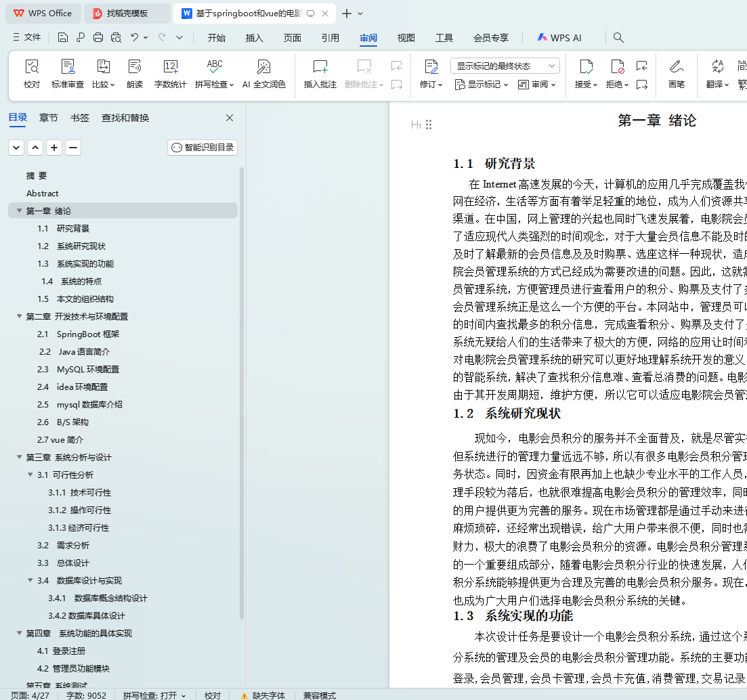Click the search magnifier icon

click(x=618, y=38)
